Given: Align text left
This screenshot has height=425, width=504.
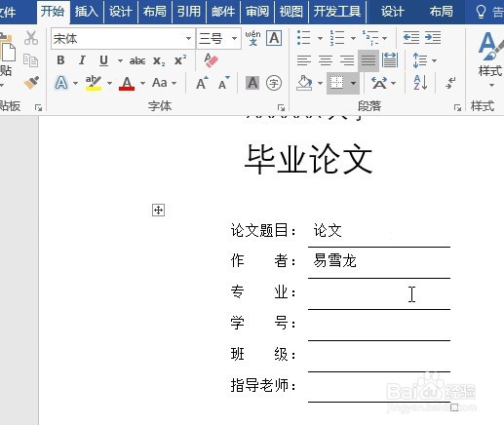Looking at the screenshot, I should click(x=304, y=60).
